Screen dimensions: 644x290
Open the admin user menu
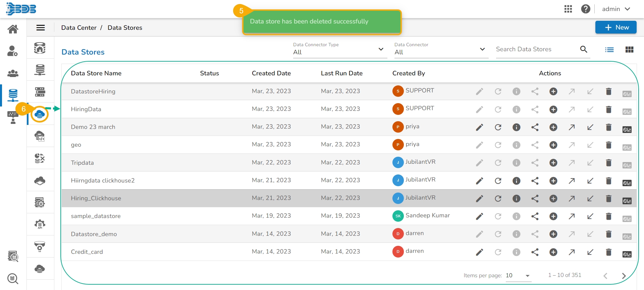click(x=616, y=9)
